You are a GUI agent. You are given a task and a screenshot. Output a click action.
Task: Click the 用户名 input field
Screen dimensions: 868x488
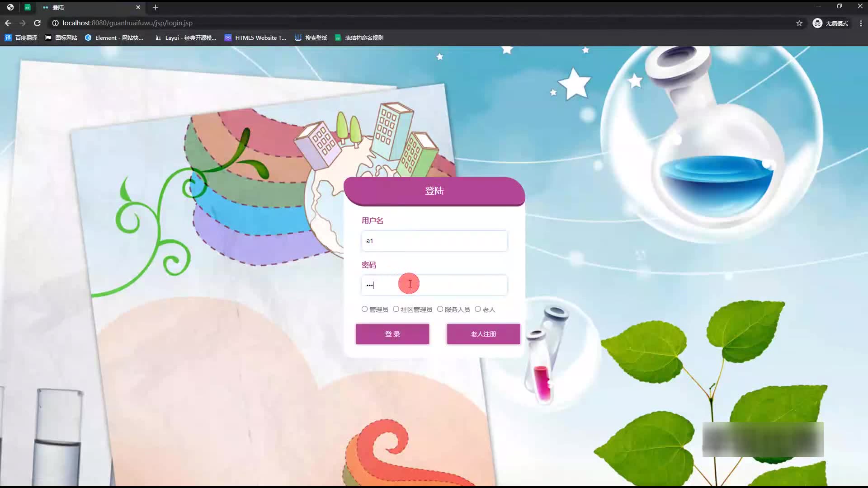pyautogui.click(x=434, y=241)
